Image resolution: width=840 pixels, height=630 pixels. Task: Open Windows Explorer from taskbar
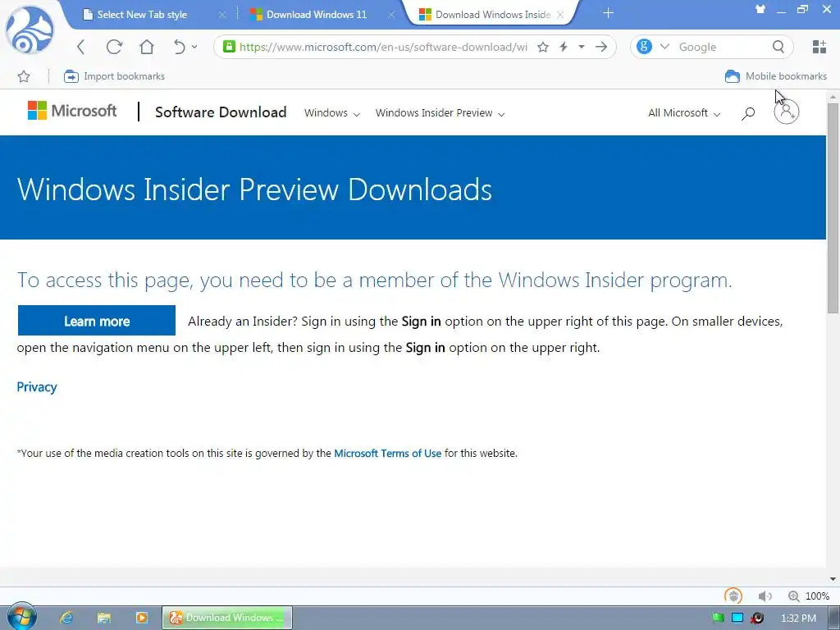104,618
